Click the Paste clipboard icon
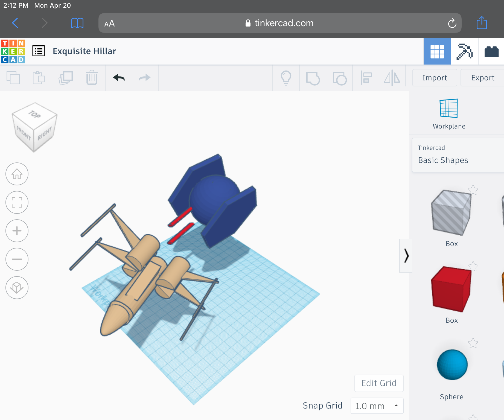This screenshot has height=420, width=504. click(x=39, y=78)
